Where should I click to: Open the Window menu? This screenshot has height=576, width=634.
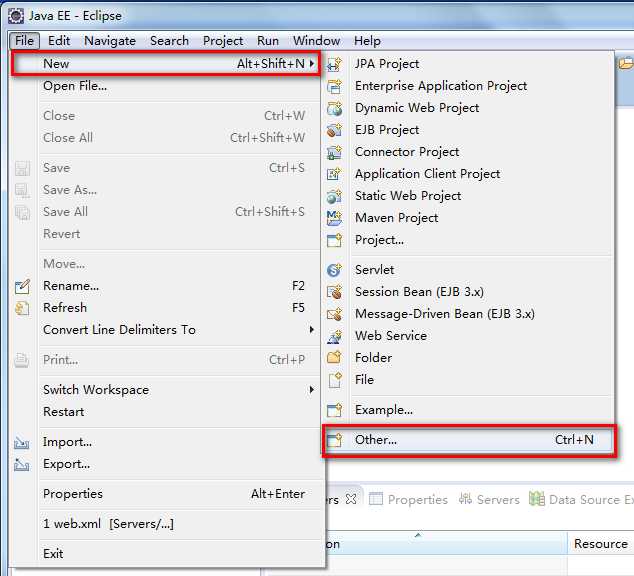pos(316,41)
